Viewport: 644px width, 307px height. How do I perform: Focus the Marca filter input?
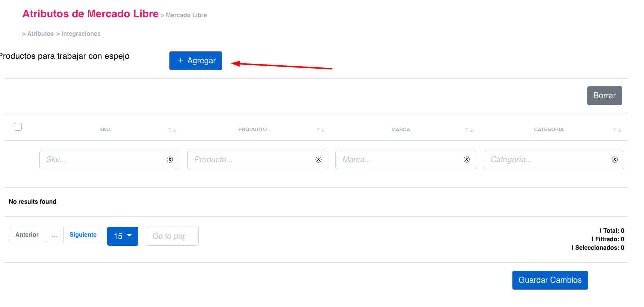406,160
